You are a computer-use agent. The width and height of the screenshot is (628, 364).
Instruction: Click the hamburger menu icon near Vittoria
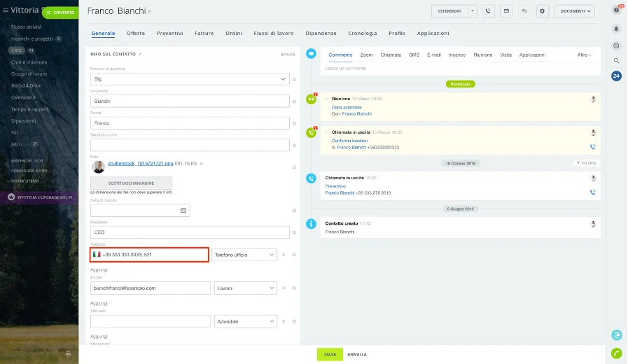(5, 10)
